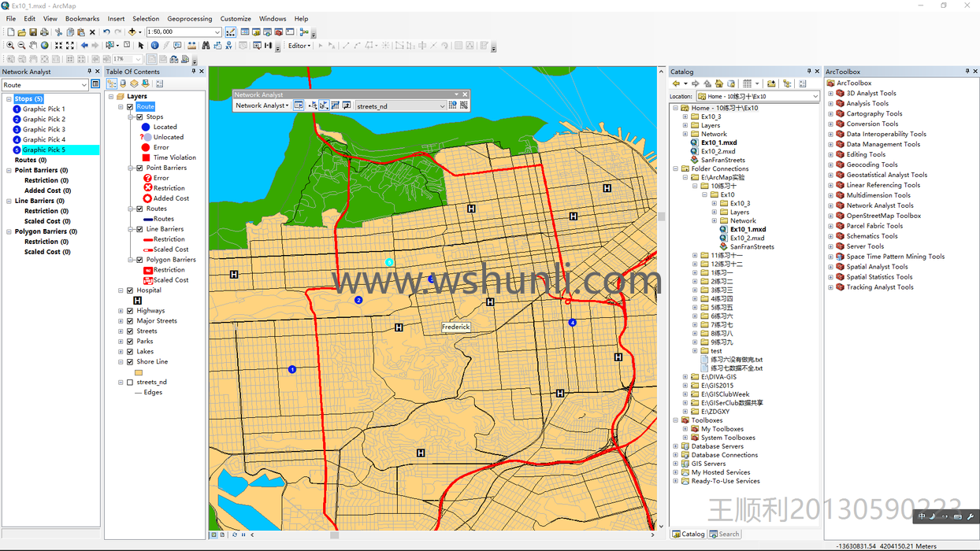This screenshot has height=551, width=980.
Task: Click the Add Data toolbar icon
Action: tap(132, 32)
